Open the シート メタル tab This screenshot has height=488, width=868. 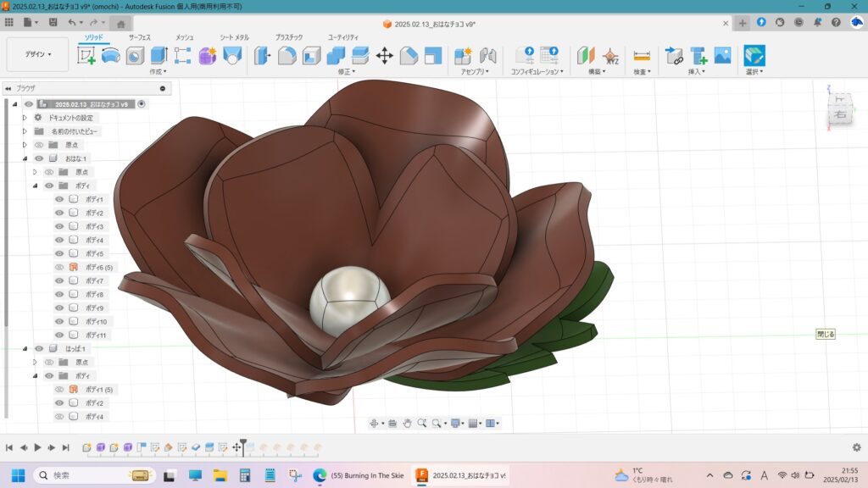pos(234,37)
